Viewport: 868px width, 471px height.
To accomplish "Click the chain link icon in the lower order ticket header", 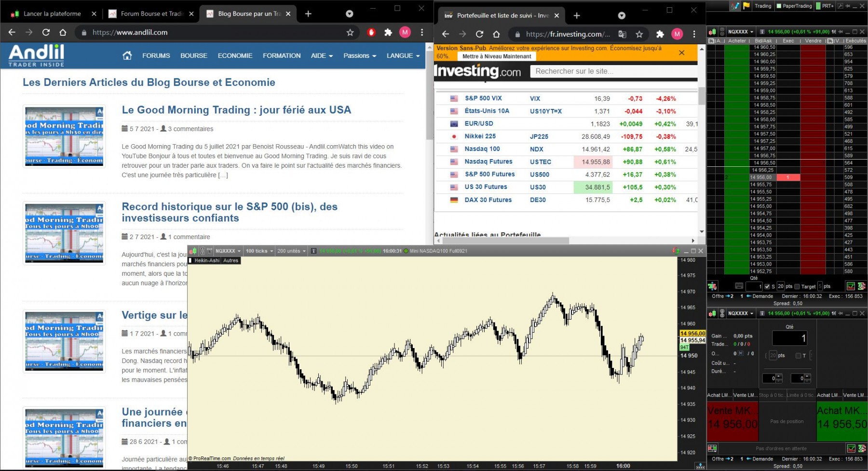I will pyautogui.click(x=722, y=313).
